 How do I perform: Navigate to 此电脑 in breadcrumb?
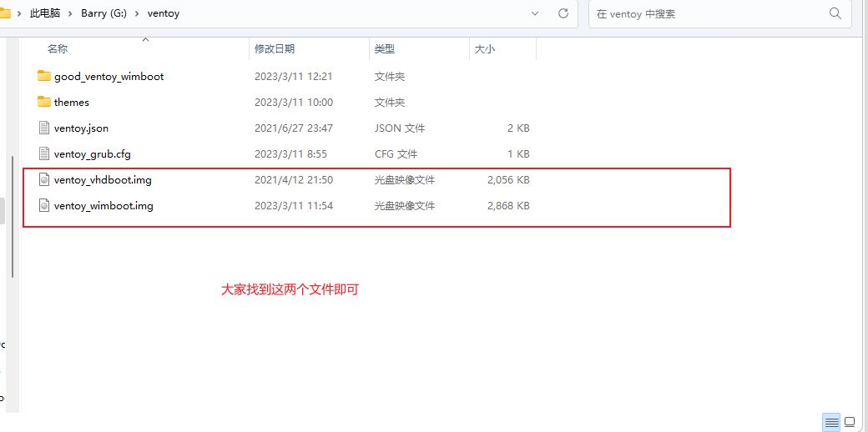44,13
